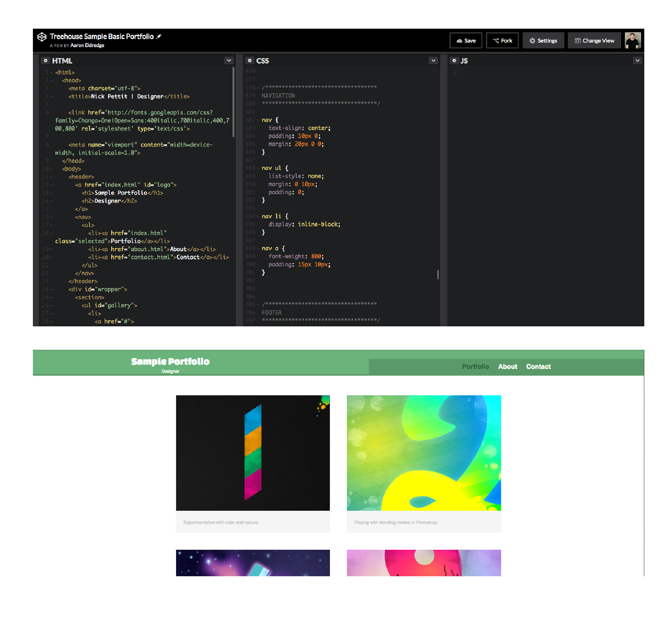Open the colorful stripe artwork thumbnail

tap(253, 453)
